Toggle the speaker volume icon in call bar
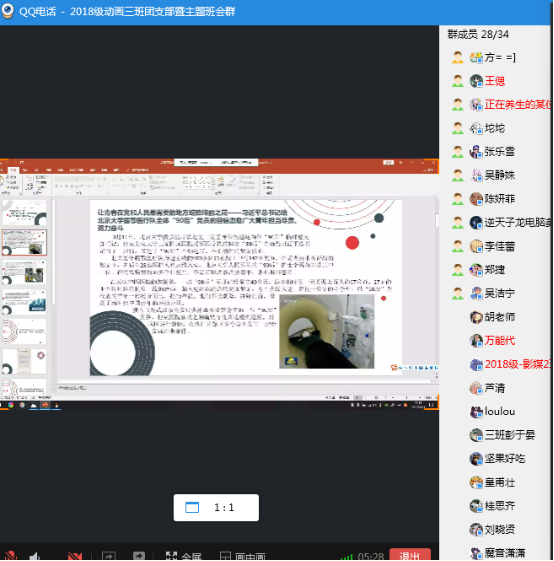Image resolution: width=554 pixels, height=561 pixels. click(35, 556)
